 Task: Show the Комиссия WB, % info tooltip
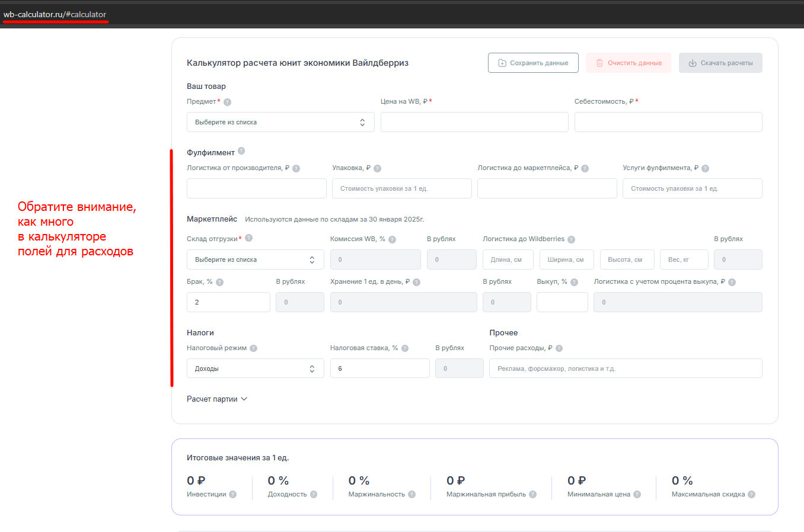393,239
